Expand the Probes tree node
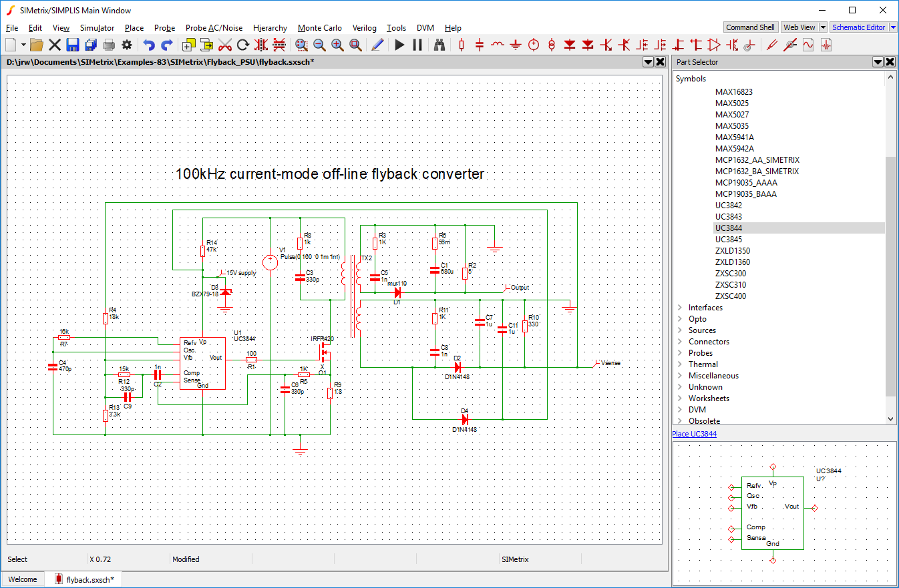This screenshot has width=899, height=588. (x=680, y=353)
